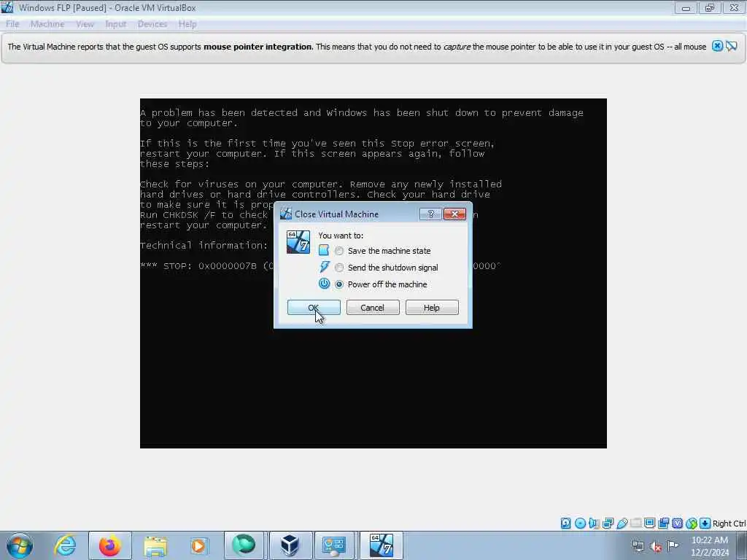Select Power off the machine radio button
The width and height of the screenshot is (747, 560).
click(339, 284)
